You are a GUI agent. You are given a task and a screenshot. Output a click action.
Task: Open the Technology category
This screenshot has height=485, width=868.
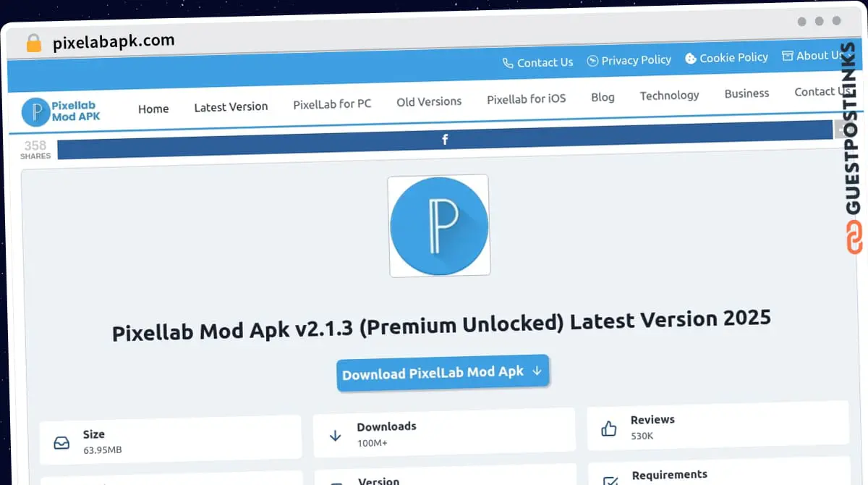(x=669, y=96)
